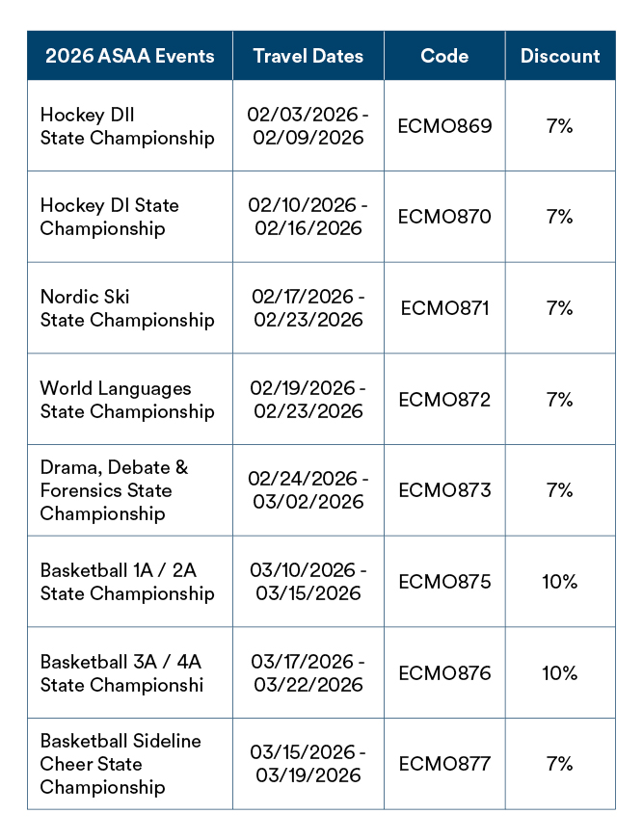Select the Basketball Sideline Cheer State Championship event

tap(120, 764)
